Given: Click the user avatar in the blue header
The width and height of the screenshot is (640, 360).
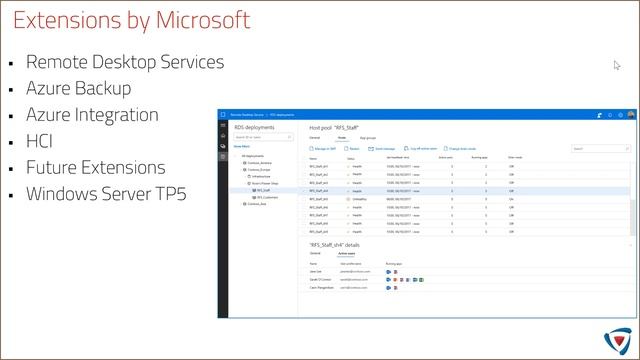Looking at the screenshot, I should 631,115.
